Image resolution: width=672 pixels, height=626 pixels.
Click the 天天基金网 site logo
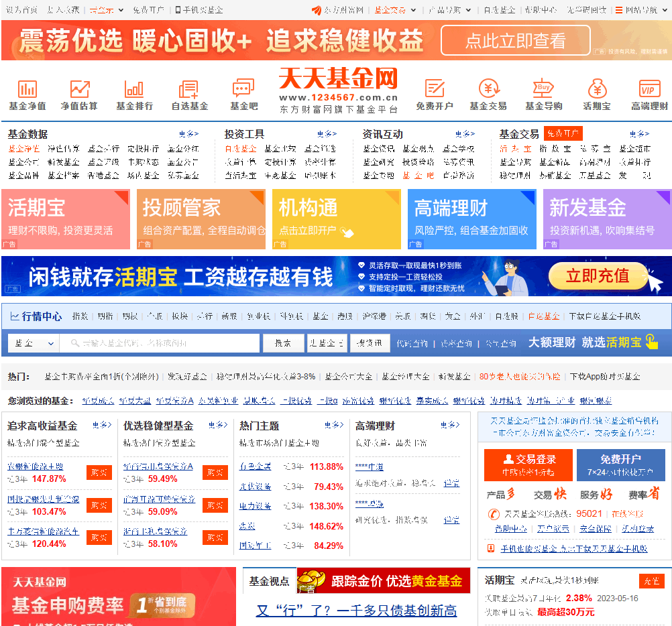[x=339, y=90]
